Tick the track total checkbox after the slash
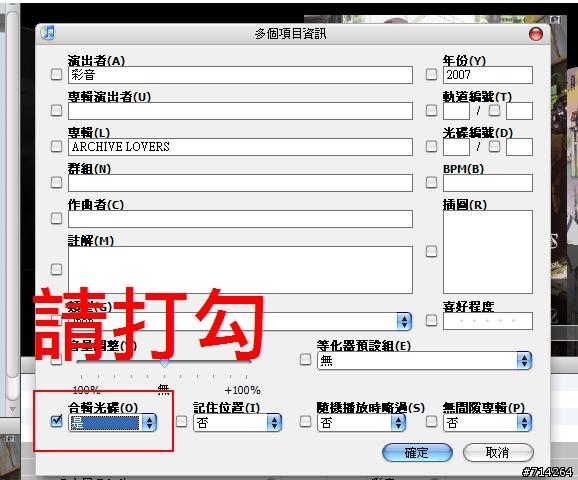The width and height of the screenshot is (578, 480). click(x=494, y=110)
